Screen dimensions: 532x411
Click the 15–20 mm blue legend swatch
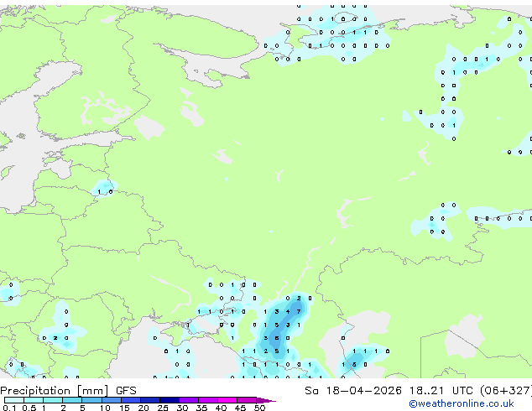click(x=131, y=400)
